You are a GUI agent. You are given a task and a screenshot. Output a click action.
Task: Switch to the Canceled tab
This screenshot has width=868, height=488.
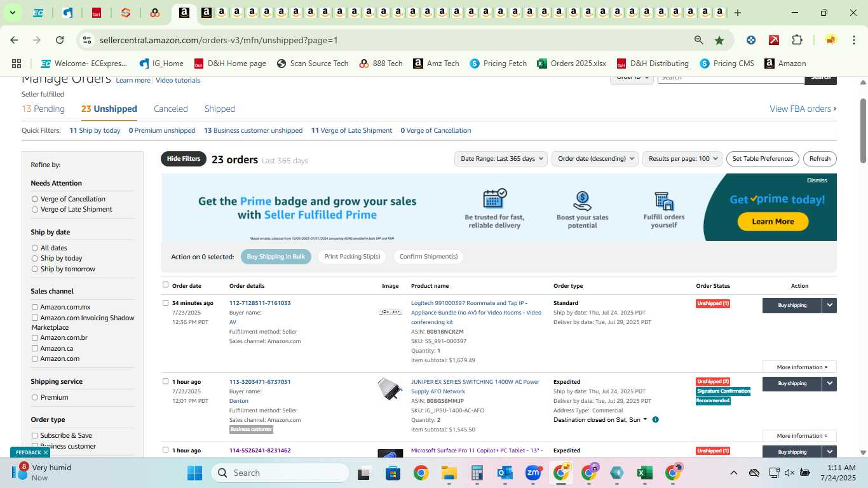[171, 109]
